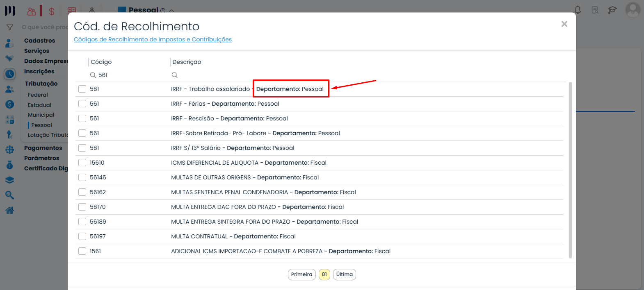
Task: Open the magnifier search sidebar icon
Action: pyautogui.click(x=10, y=195)
